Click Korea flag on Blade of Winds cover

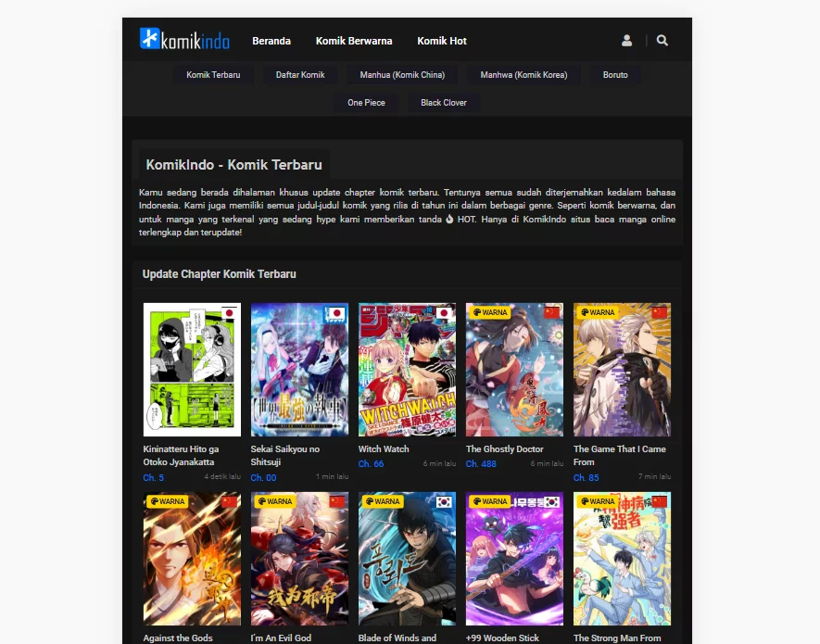tap(444, 501)
